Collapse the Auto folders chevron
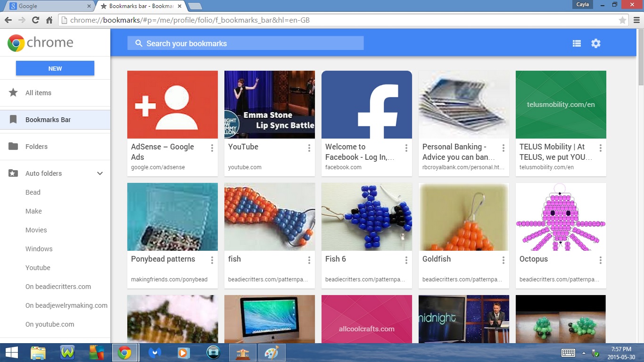The width and height of the screenshot is (644, 362). point(100,173)
